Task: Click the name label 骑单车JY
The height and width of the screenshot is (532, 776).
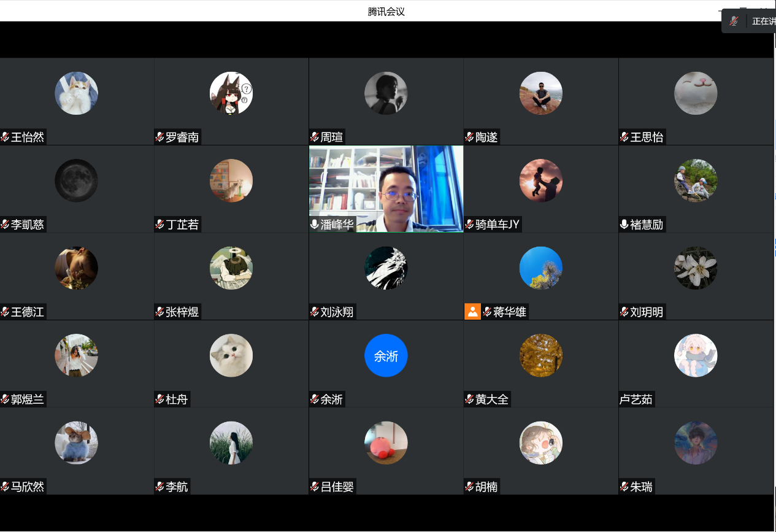Action: 497,225
